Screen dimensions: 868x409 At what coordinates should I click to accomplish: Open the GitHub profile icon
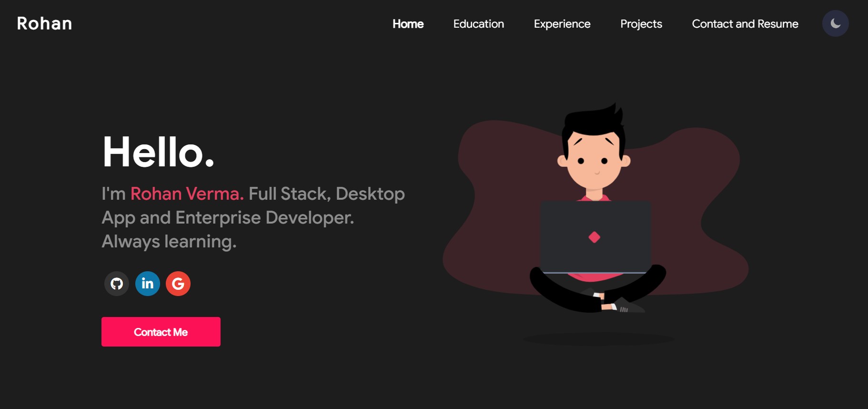117,284
